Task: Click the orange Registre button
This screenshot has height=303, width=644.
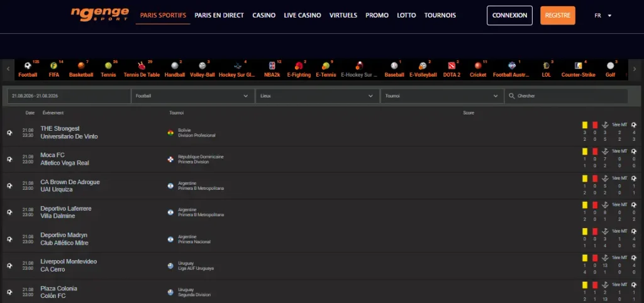Action: coord(558,16)
